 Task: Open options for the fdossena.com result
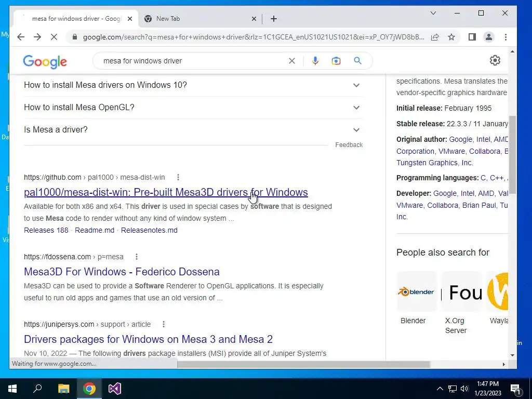[137, 257]
